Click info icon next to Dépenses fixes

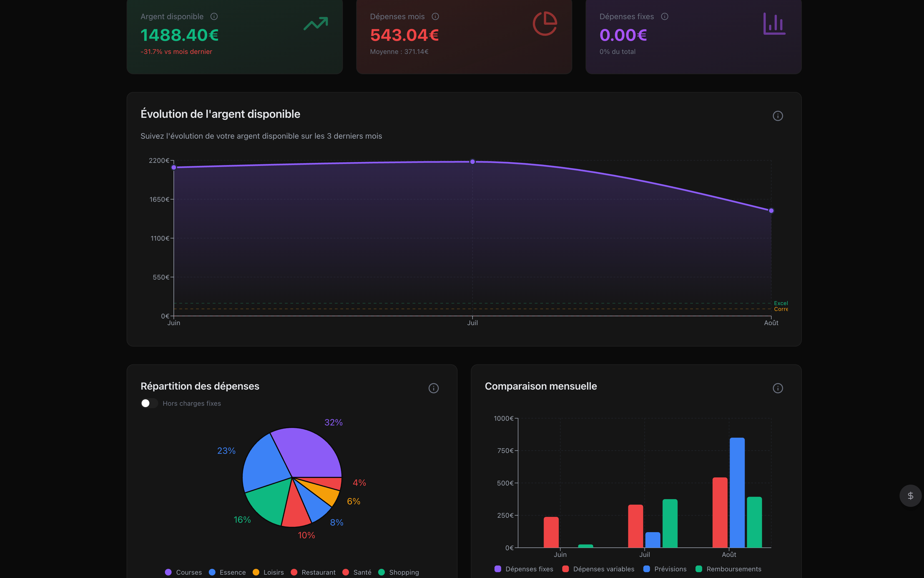tap(665, 16)
